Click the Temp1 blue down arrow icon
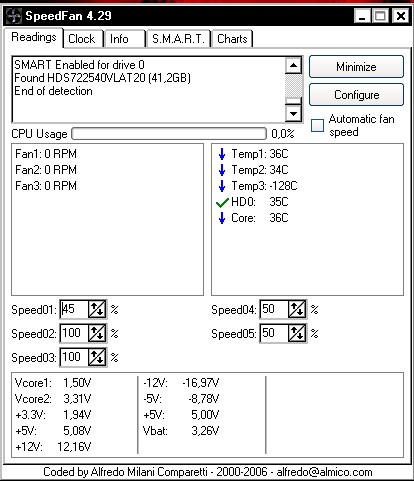414x481 pixels. (x=222, y=154)
